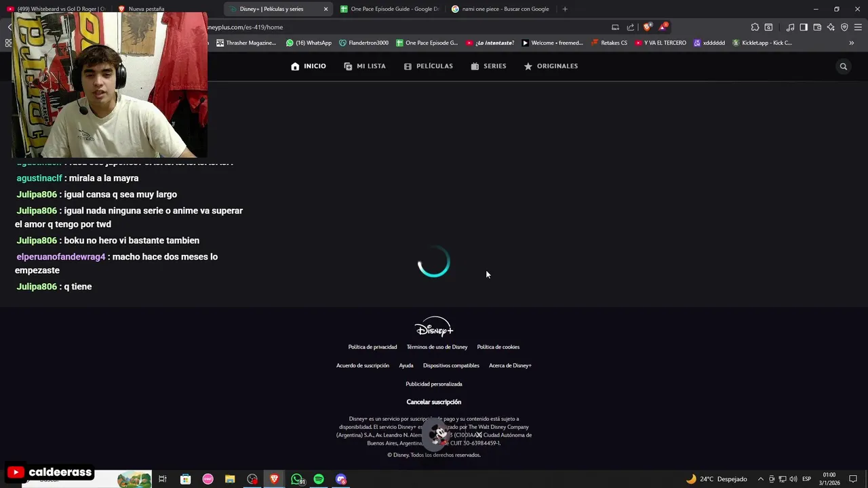Open SERIES in the Disney+ navigation
Screen dimensions: 868x488
tap(488, 66)
